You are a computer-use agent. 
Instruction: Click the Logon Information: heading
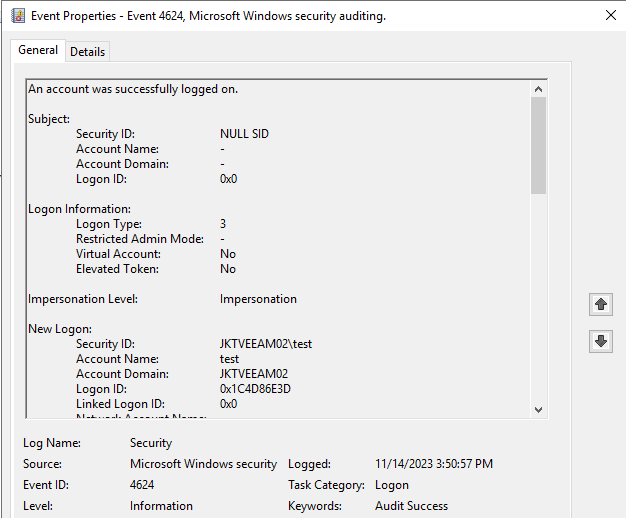point(79,209)
